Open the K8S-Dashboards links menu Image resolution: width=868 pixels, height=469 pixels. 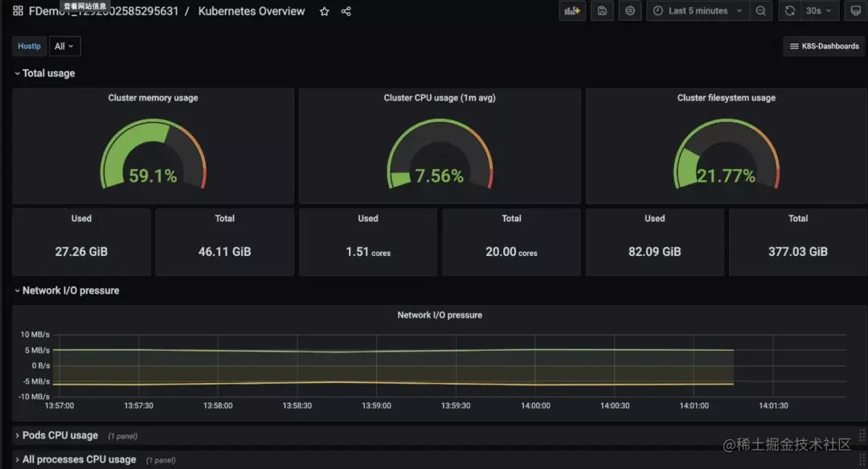coord(825,46)
